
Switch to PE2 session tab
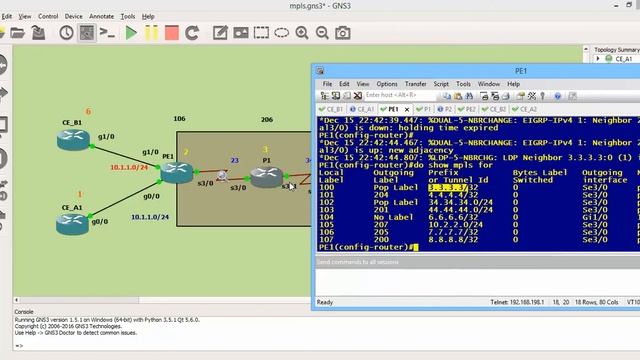[467, 109]
